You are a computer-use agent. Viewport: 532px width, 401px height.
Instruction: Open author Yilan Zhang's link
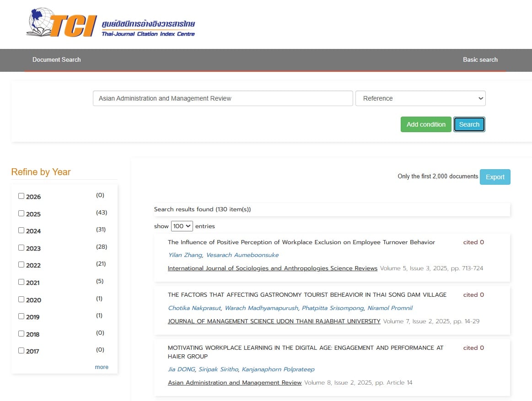[x=185, y=255]
